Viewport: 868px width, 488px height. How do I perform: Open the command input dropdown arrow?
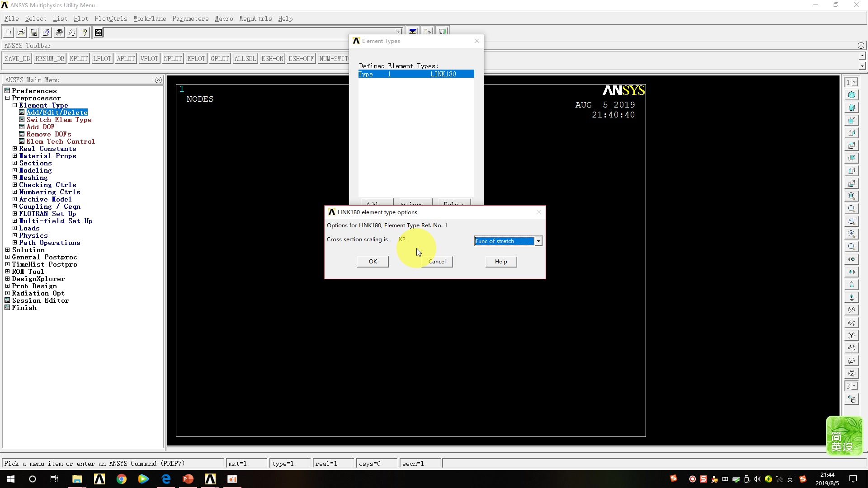click(399, 32)
